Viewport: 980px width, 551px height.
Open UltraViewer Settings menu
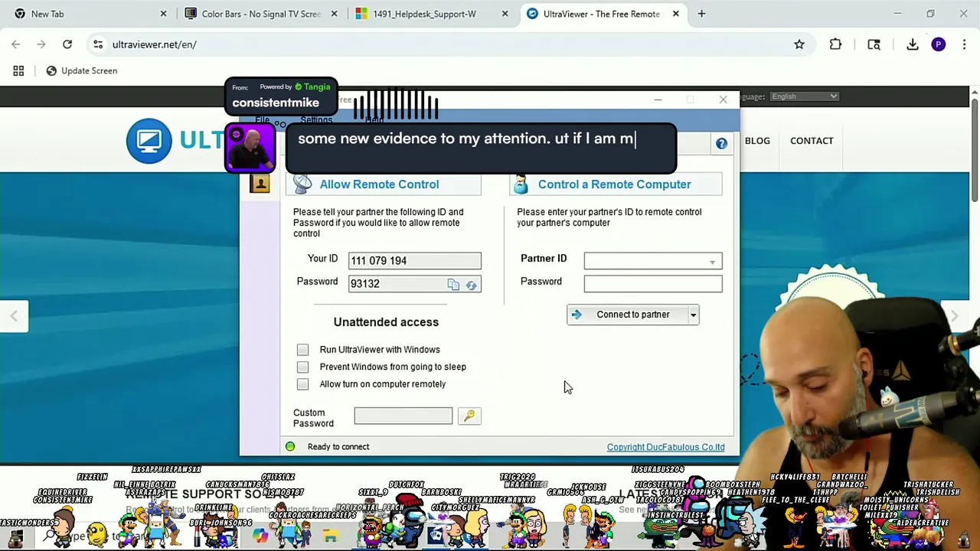[316, 119]
